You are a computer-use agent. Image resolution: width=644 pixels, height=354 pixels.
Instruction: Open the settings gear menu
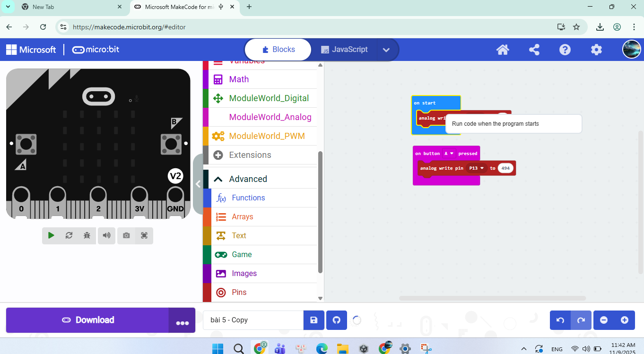(596, 50)
